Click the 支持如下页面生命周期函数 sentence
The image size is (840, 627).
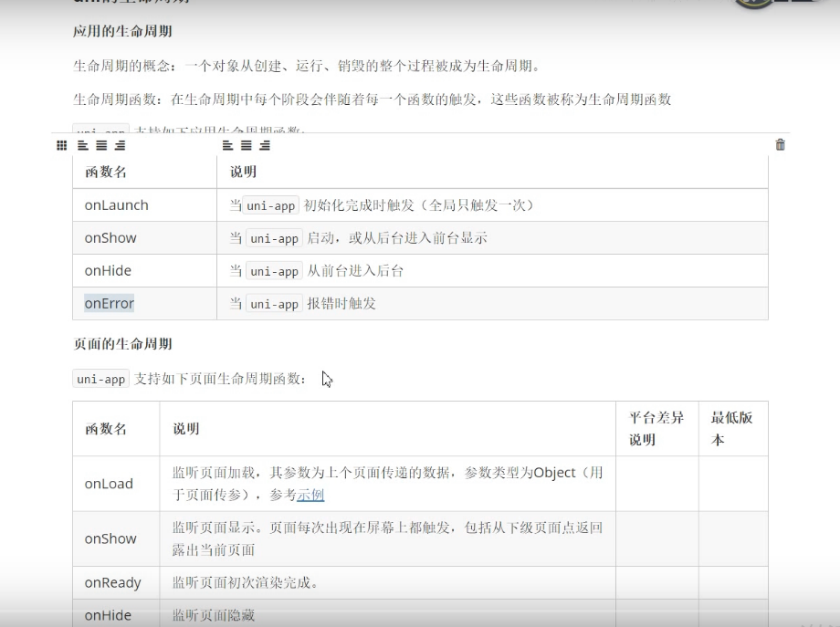(220, 379)
